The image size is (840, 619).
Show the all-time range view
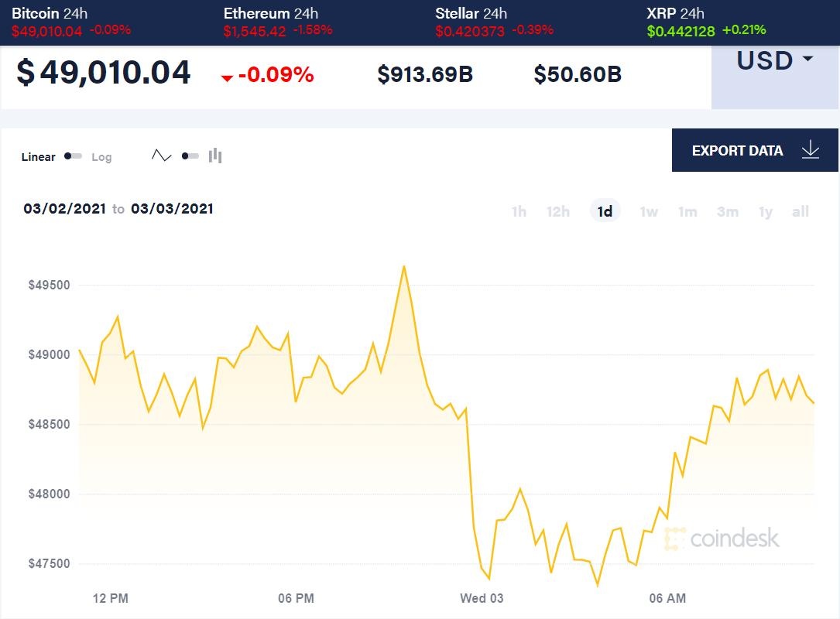tap(800, 211)
